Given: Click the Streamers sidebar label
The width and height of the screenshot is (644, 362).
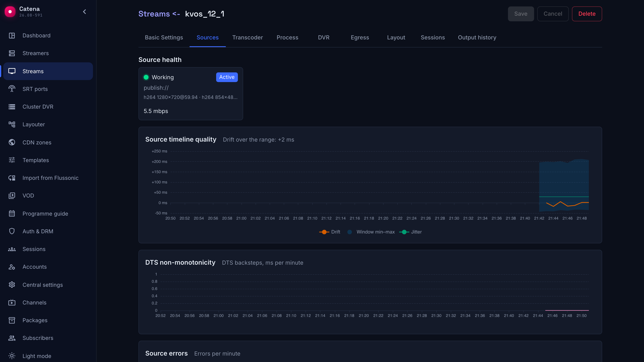Looking at the screenshot, I should click(35, 53).
